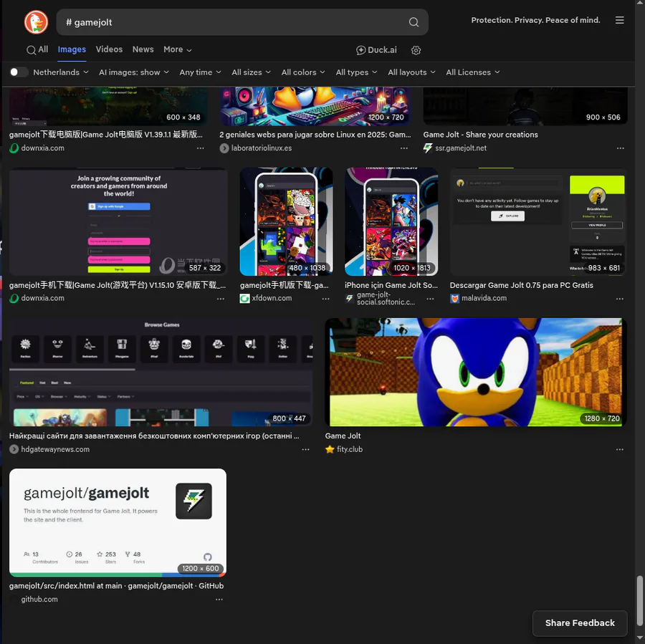The height and width of the screenshot is (644, 645).
Task: Click the Share Feedback button
Action: tap(580, 623)
